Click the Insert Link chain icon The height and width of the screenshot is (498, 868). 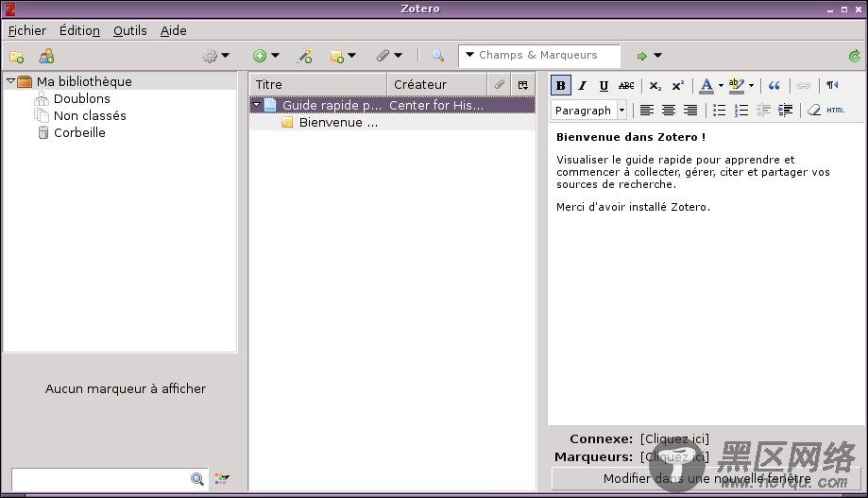pos(803,85)
